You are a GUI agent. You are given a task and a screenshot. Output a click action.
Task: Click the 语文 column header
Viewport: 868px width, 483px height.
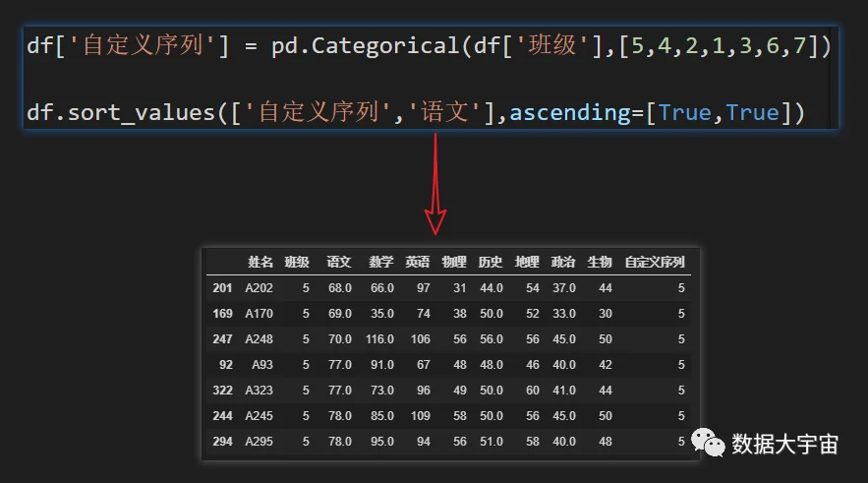(339, 262)
